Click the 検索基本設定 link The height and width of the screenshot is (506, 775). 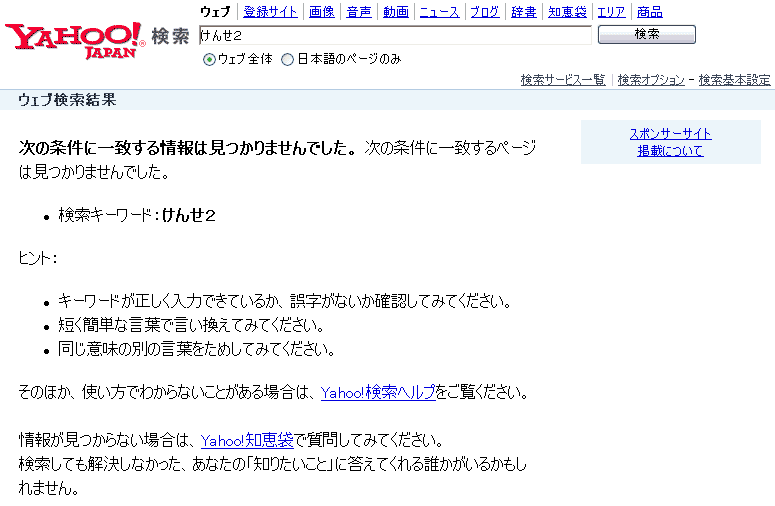point(734,80)
